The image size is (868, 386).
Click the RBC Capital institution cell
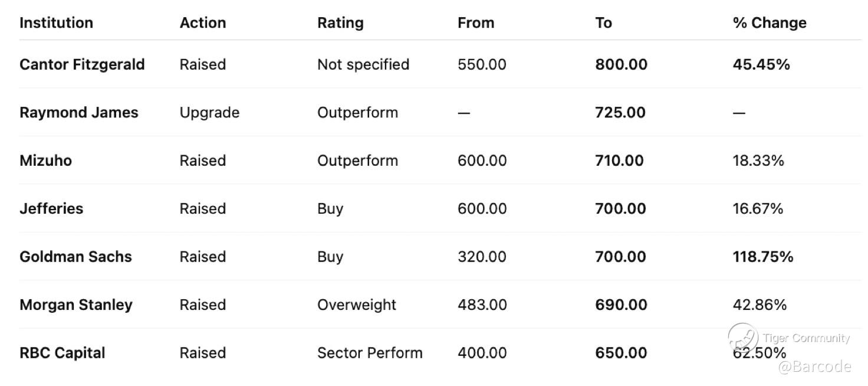[62, 353]
